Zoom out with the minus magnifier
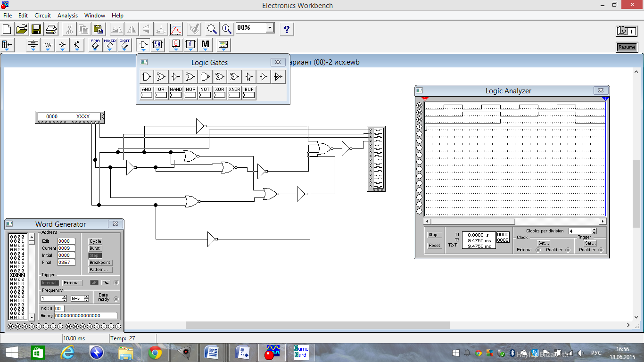The height and width of the screenshot is (362, 644). tap(212, 29)
